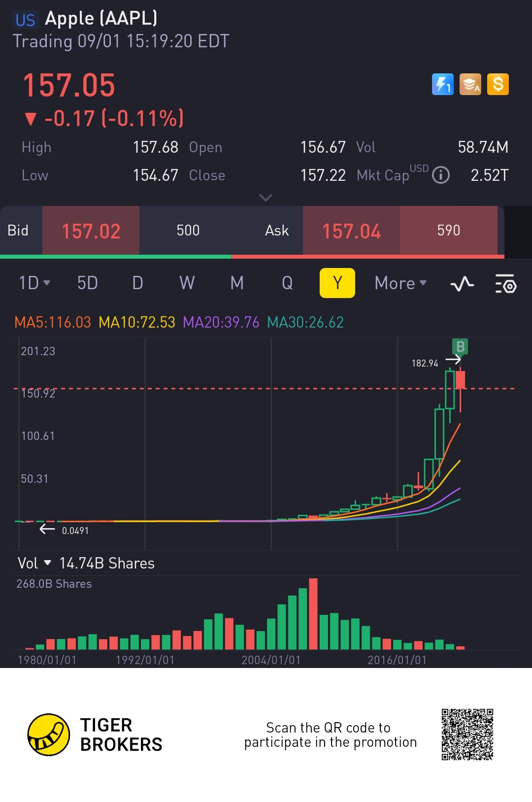Tap the Trading 09/01 15:19:20 EDT status

click(121, 41)
